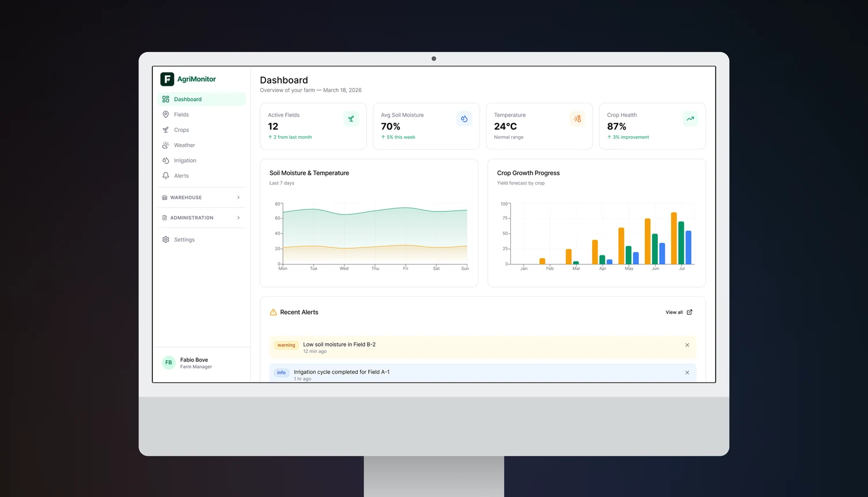This screenshot has width=868, height=497.
Task: Click the external-link icon beside View all
Action: click(690, 312)
